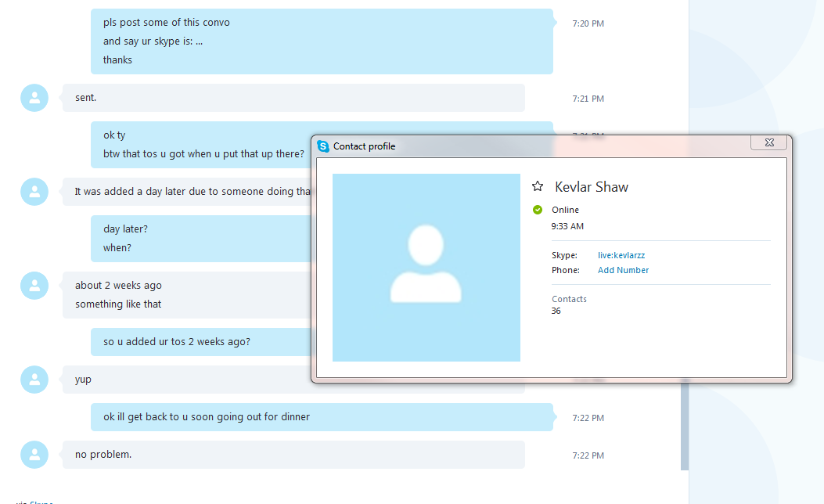This screenshot has width=824, height=504.
Task: Click the 'btw that tos u got' message text
Action: click(203, 154)
